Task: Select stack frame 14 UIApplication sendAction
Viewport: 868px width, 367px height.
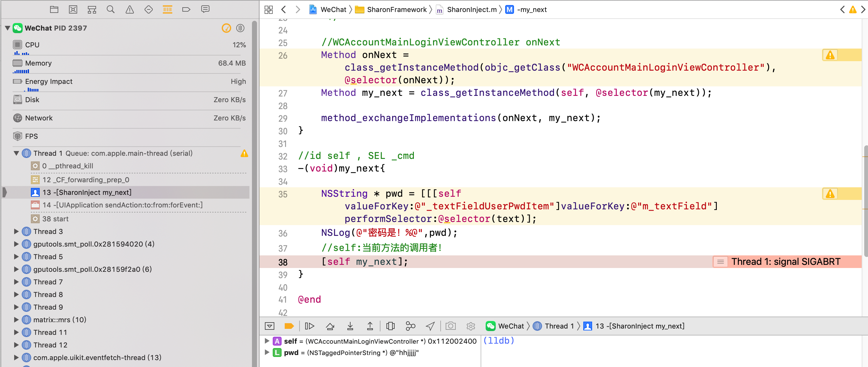Action: pos(122,205)
